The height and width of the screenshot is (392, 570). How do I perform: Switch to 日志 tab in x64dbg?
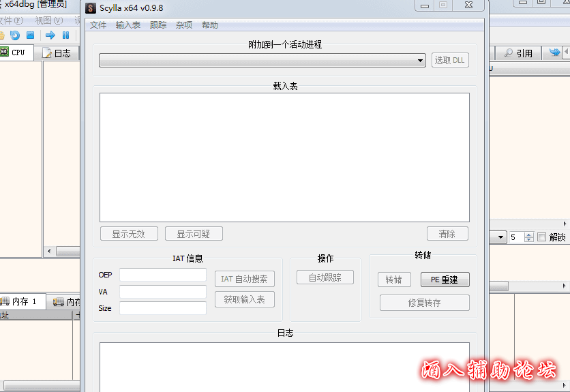pyautogui.click(x=57, y=53)
